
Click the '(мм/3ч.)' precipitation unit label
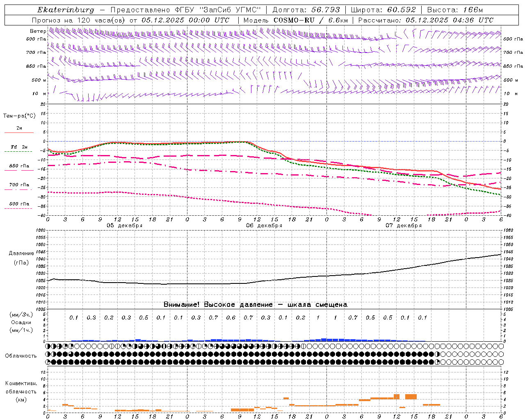point(21,315)
